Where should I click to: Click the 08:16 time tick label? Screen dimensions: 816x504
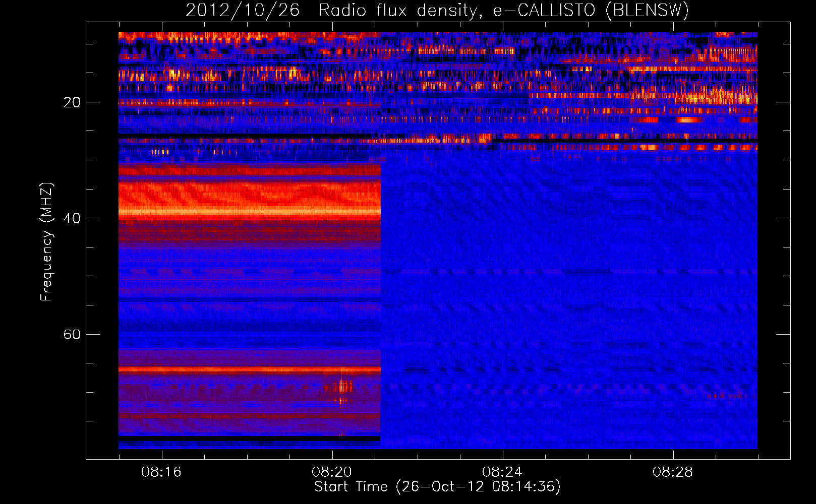[161, 472]
